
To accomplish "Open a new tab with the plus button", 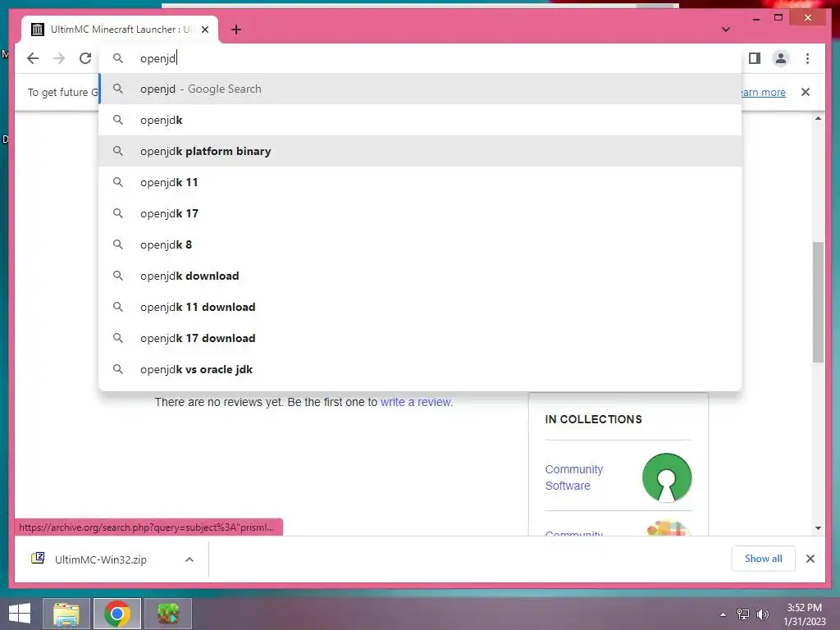I will click(x=236, y=30).
